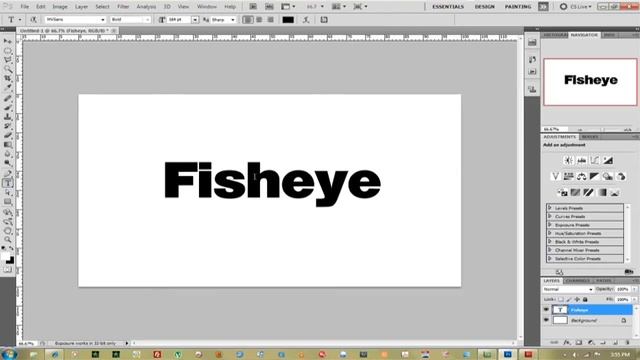Select the Zoom tool in toolbox

tap(8, 240)
